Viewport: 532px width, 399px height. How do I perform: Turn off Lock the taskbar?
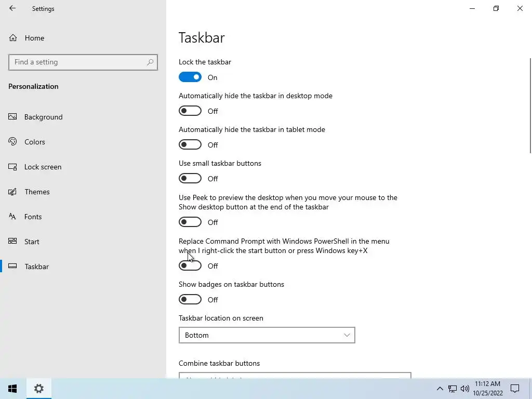190,77
